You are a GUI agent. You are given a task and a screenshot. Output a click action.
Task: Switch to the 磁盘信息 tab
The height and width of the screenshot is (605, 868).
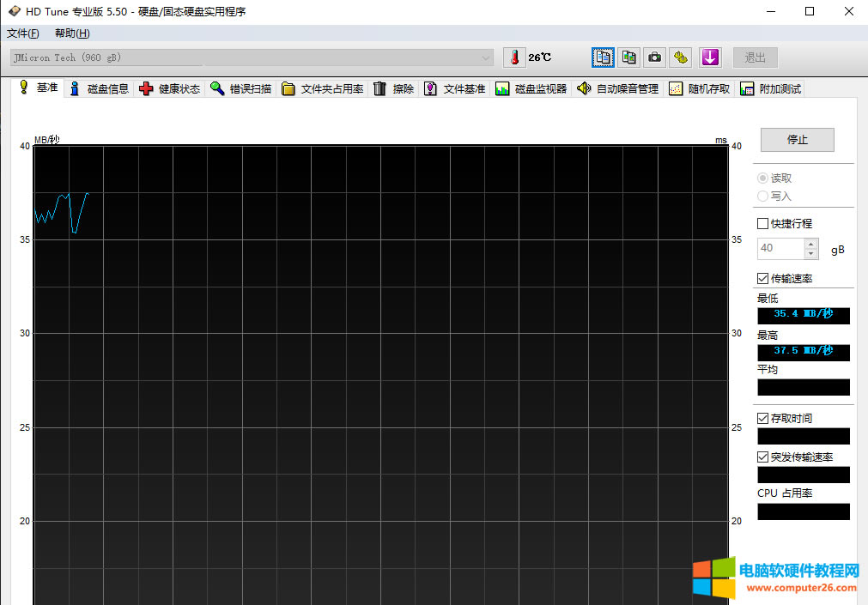click(99, 89)
